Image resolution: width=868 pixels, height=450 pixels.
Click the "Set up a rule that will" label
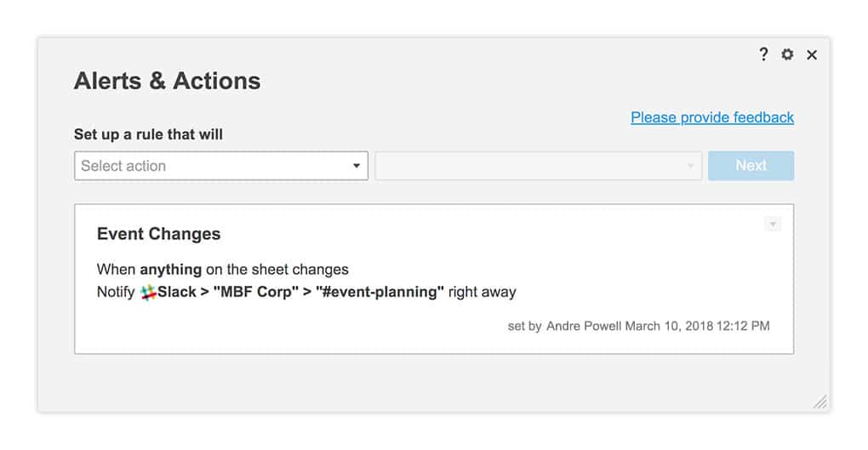point(149,134)
